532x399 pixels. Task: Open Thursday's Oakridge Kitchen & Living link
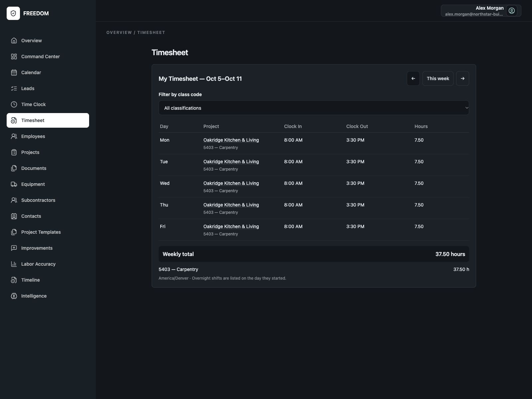pos(231,205)
